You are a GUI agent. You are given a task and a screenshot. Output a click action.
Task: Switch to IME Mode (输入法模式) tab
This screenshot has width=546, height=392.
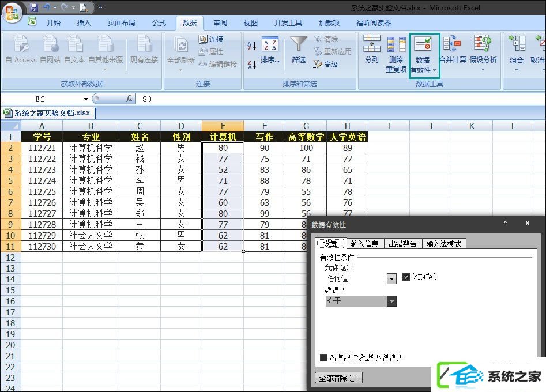click(443, 244)
